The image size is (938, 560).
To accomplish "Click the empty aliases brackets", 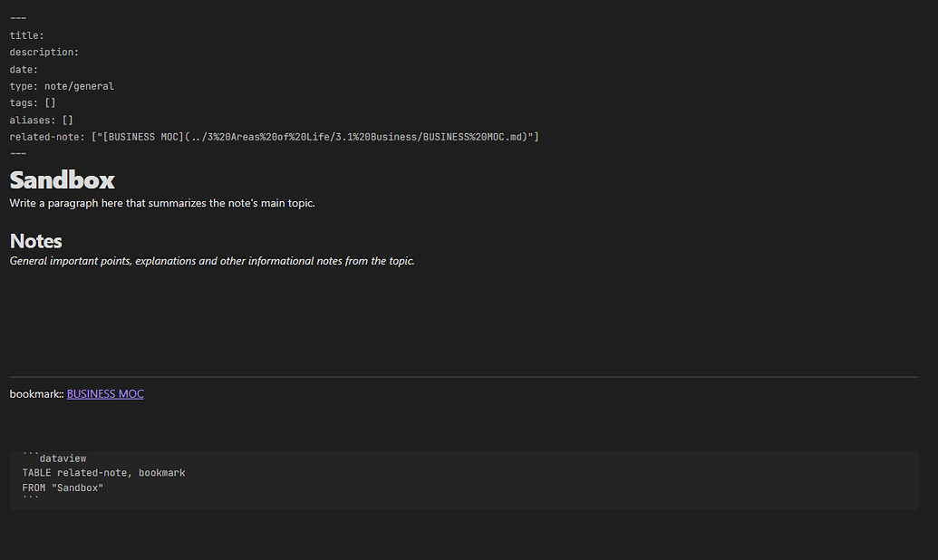I will click(67, 120).
